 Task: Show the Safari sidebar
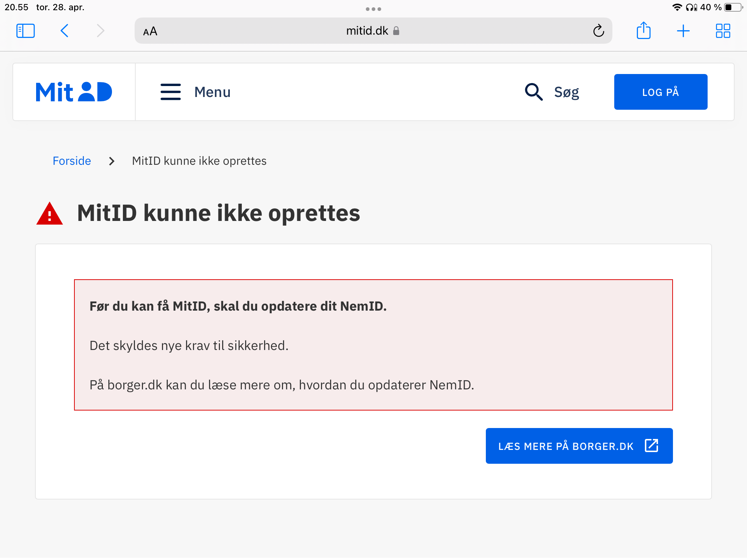pos(26,31)
